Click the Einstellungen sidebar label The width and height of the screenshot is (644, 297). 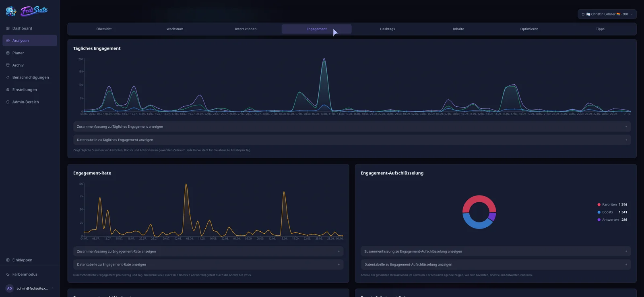(x=25, y=90)
